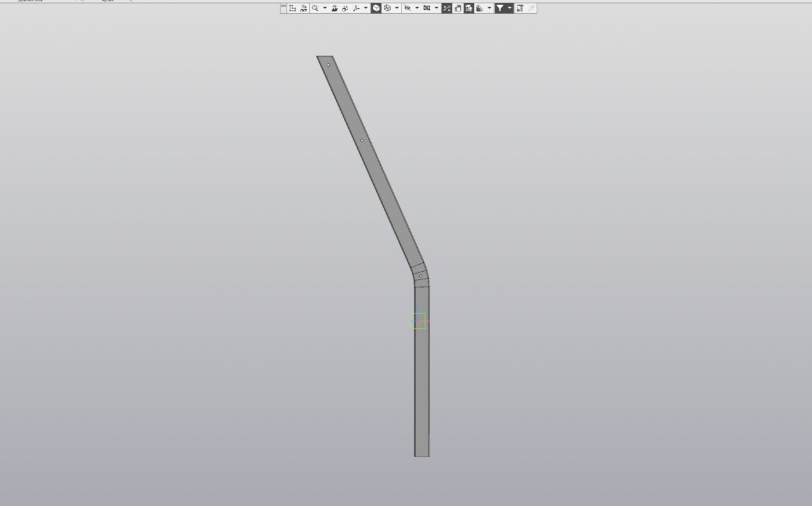This screenshot has width=812, height=506.
Task: Expand the hide objects dropdown arrow
Action: pos(417,8)
